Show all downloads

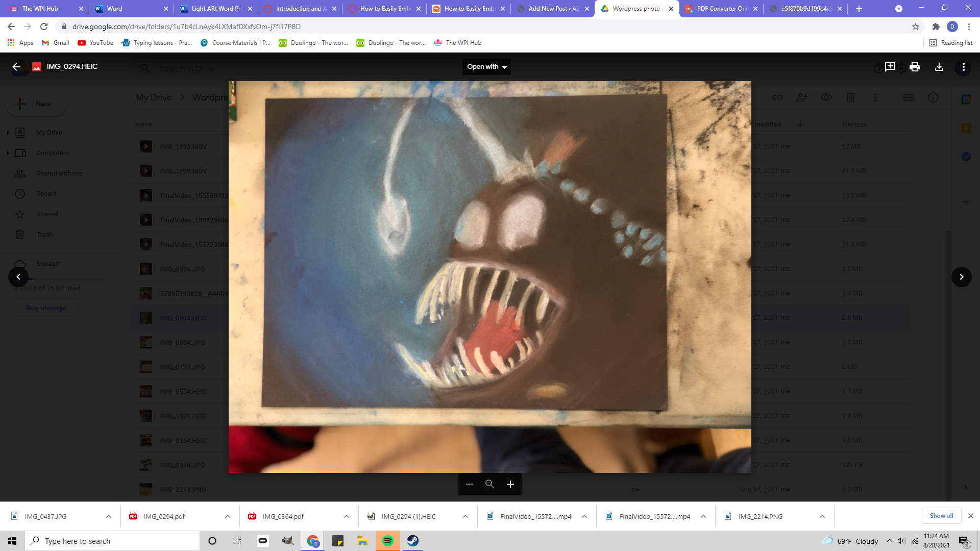[941, 516]
